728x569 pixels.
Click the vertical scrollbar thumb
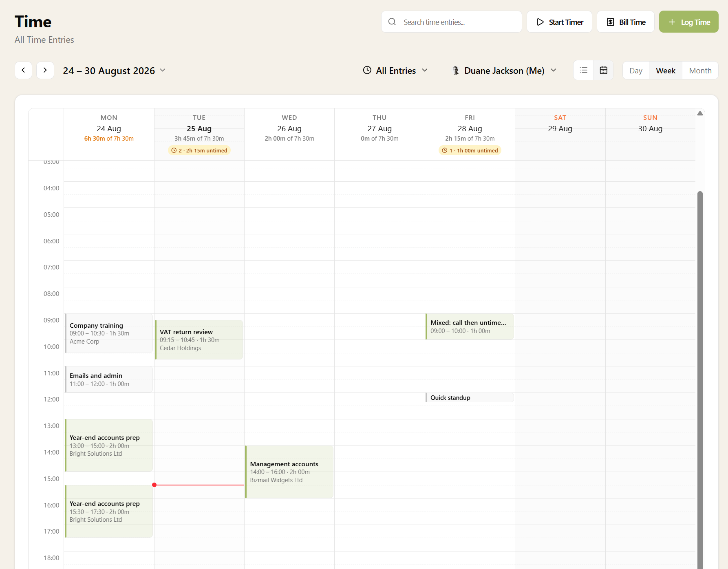coord(700,379)
